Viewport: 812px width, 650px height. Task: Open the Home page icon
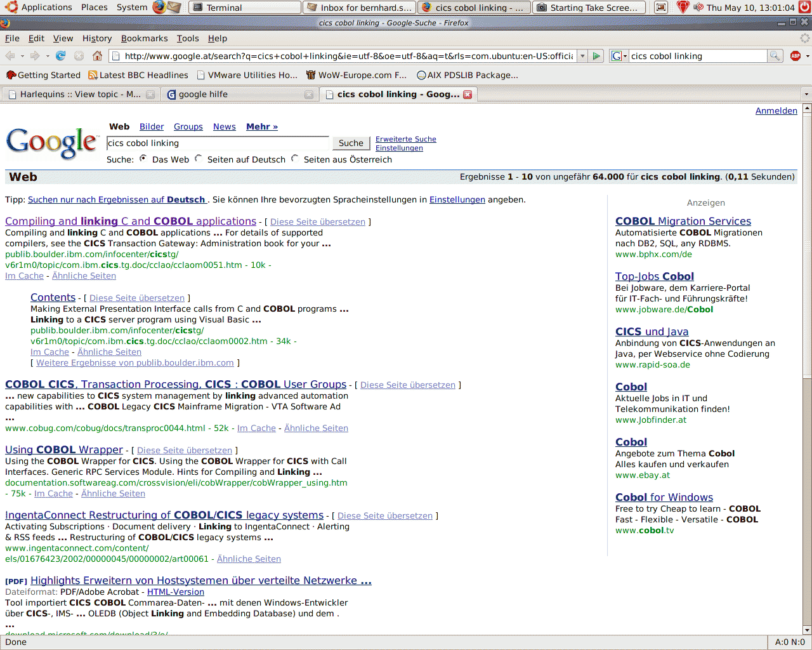click(x=97, y=56)
